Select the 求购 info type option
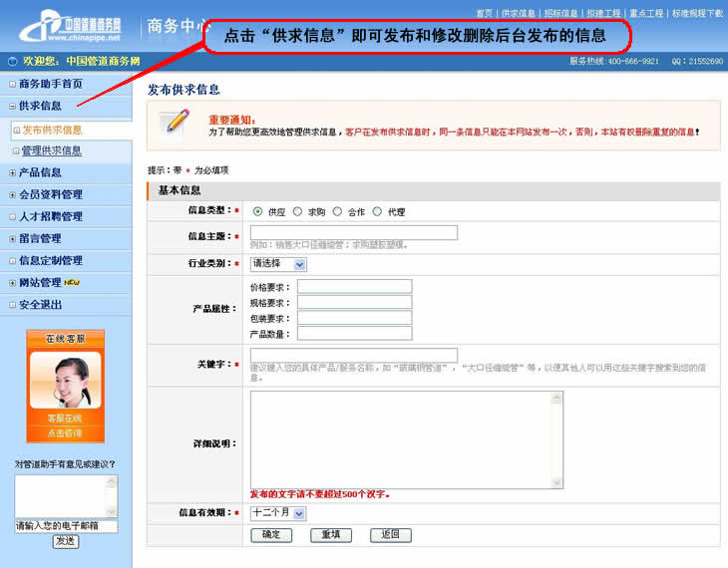 pyautogui.click(x=298, y=211)
